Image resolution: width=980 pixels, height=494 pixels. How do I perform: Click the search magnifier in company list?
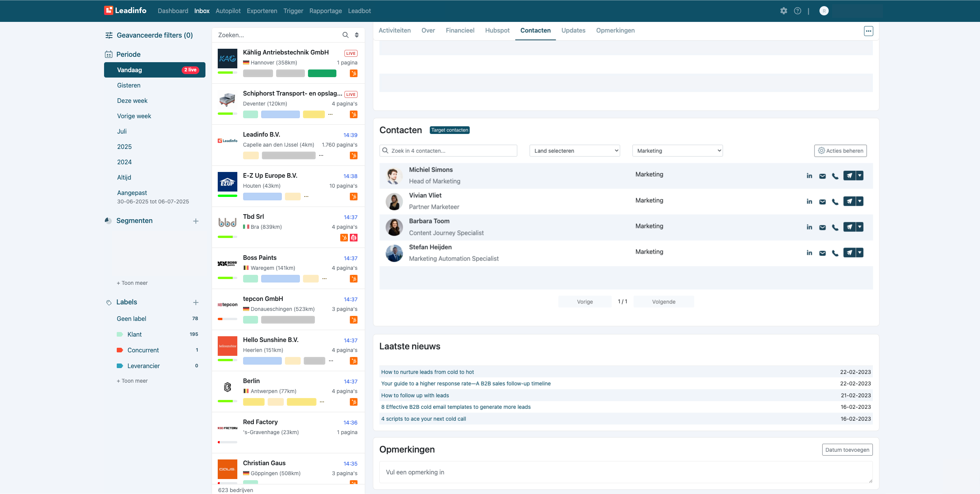[345, 35]
